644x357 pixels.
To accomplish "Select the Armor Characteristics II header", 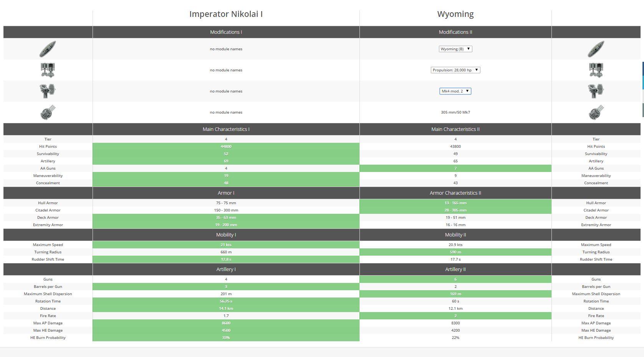I will [455, 193].
